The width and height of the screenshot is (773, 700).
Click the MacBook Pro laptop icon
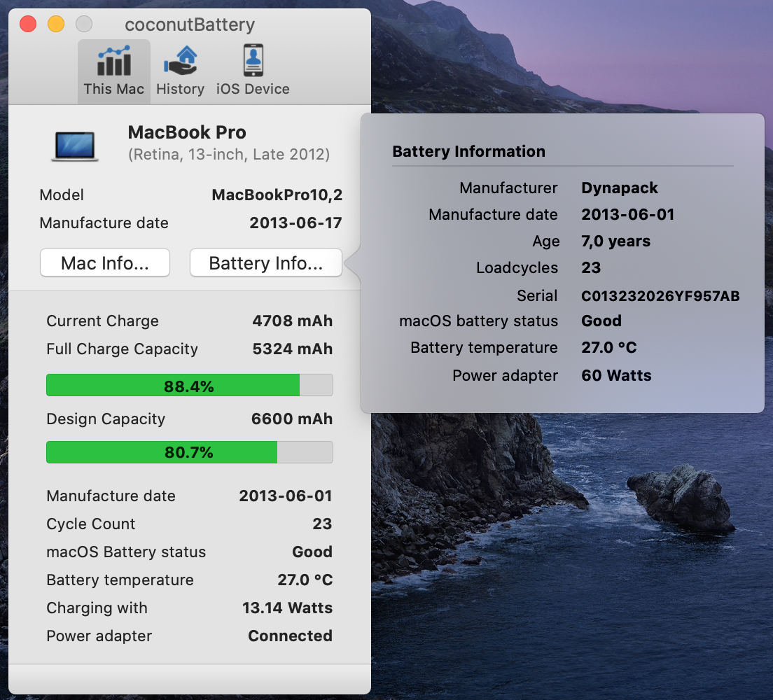[74, 144]
